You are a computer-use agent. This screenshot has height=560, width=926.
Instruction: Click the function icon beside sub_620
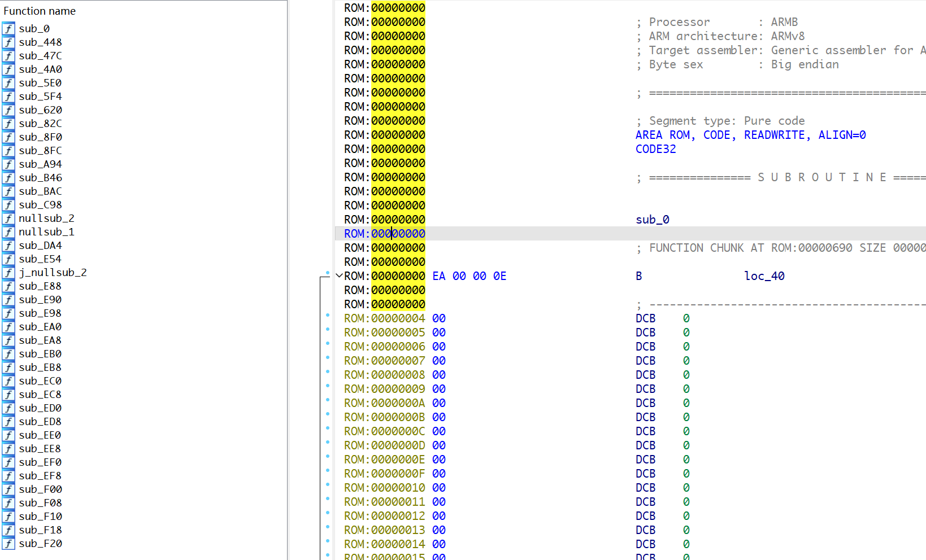click(8, 110)
